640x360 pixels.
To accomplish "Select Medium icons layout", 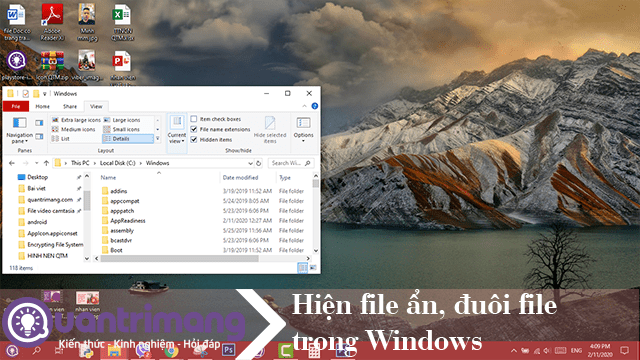I will pyautogui.click(x=73, y=129).
